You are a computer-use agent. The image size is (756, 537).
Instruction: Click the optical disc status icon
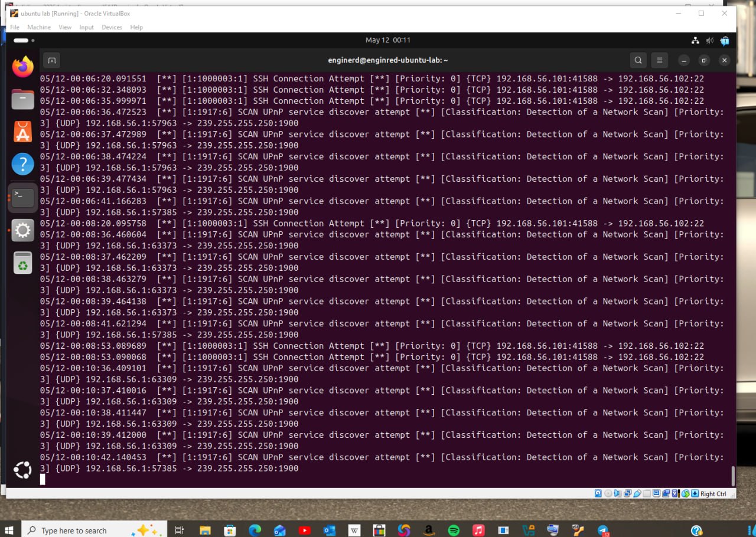pyautogui.click(x=608, y=493)
